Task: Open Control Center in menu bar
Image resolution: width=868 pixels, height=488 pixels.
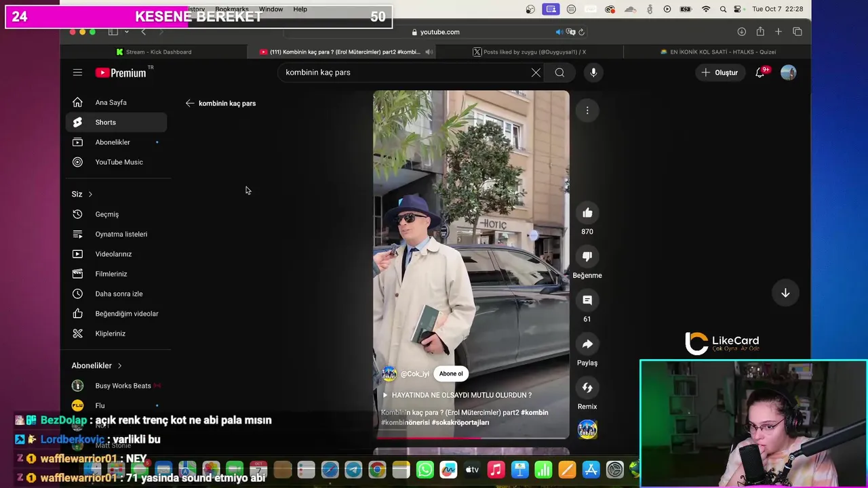Action: (738, 9)
